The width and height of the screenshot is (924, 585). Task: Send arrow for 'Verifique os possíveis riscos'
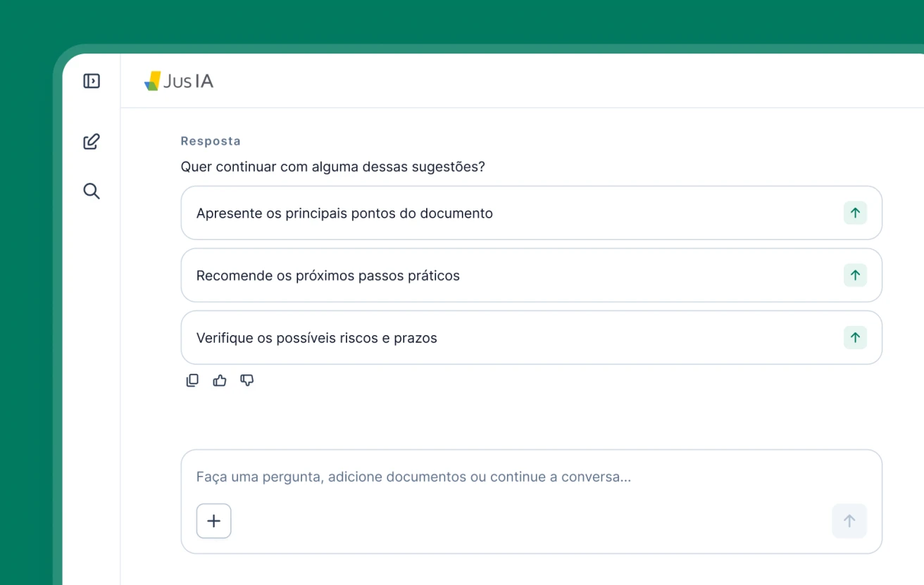pos(855,338)
